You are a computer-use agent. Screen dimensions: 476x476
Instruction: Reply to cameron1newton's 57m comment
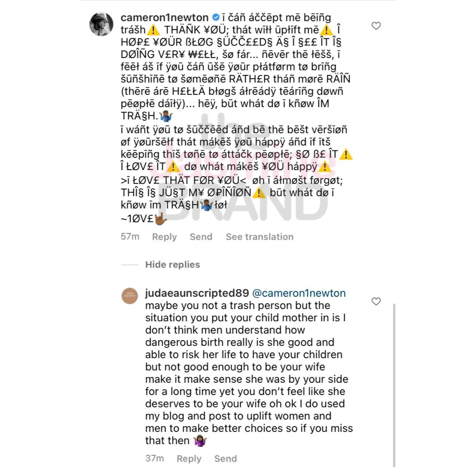point(164,237)
